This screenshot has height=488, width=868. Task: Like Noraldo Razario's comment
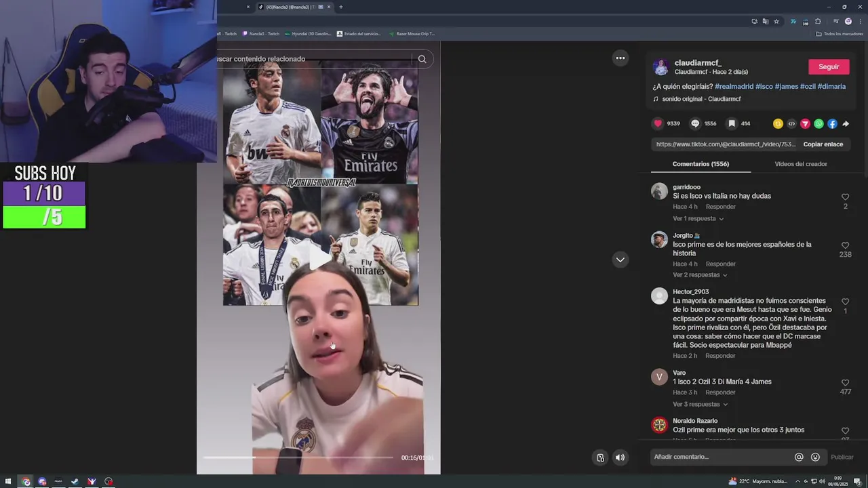tap(845, 431)
